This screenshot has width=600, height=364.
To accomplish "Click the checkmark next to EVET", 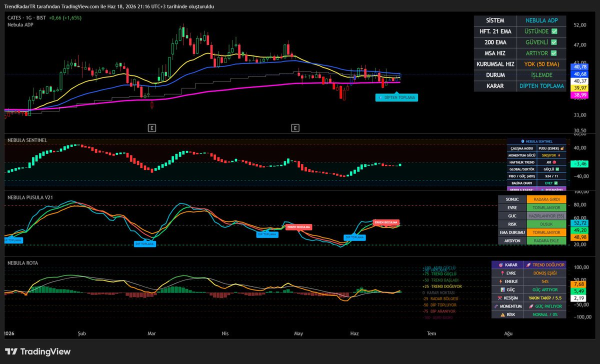I will coord(556,183).
